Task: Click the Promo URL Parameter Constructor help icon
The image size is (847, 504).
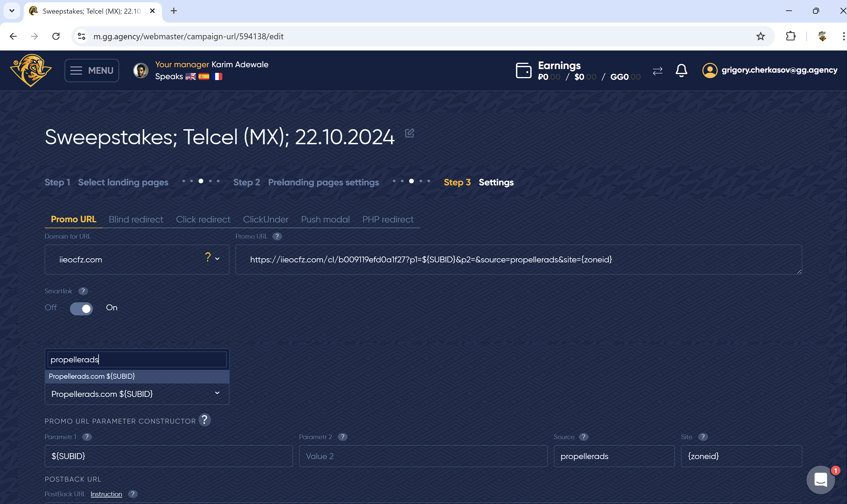Action: coord(204,420)
